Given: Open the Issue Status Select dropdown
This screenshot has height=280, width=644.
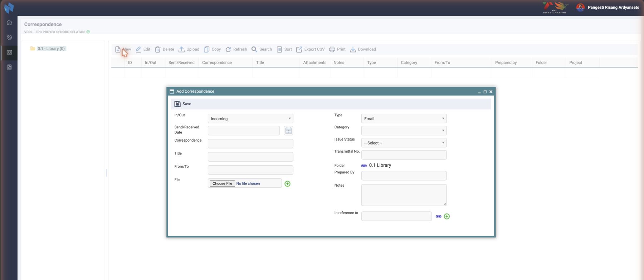Looking at the screenshot, I should tap(404, 143).
